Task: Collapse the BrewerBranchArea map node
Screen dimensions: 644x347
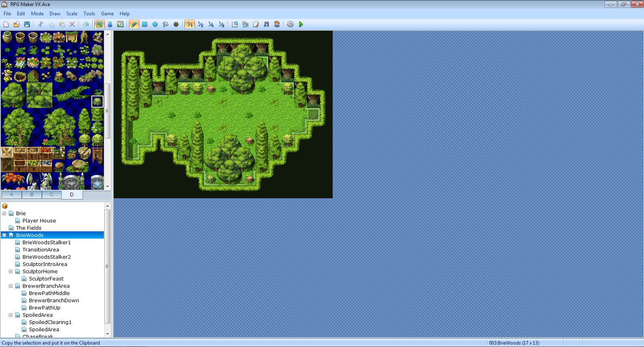Action: pos(11,286)
